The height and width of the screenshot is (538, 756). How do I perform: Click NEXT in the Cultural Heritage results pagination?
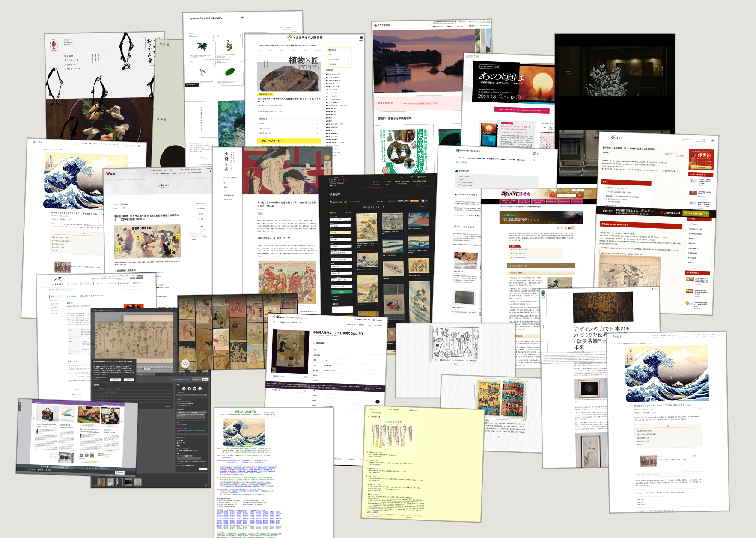point(423,206)
